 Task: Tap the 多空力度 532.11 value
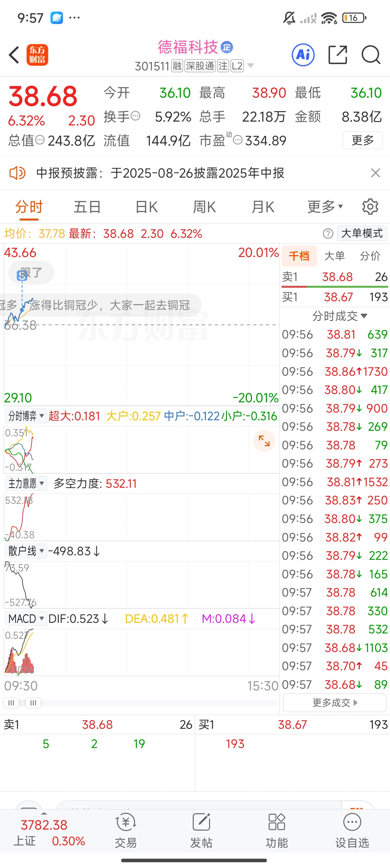(121, 484)
